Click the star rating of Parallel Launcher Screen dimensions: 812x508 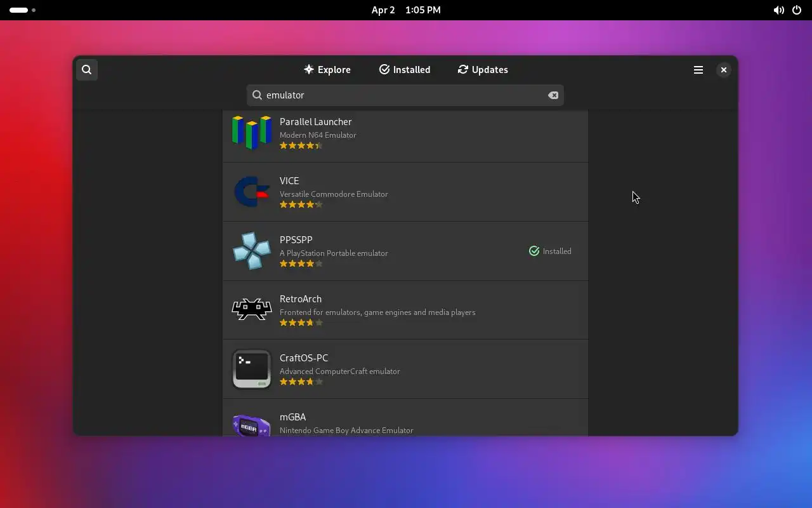pos(301,145)
